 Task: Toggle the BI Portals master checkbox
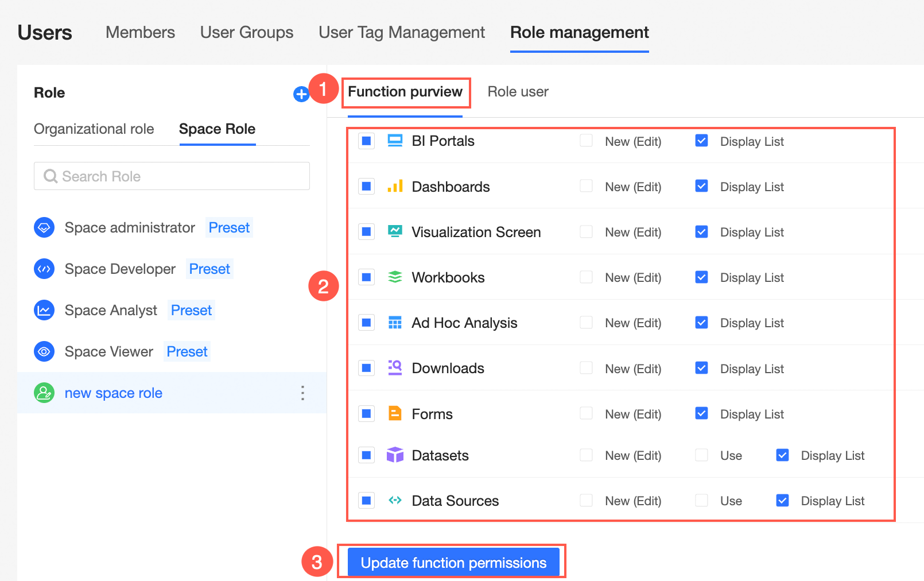tap(366, 141)
